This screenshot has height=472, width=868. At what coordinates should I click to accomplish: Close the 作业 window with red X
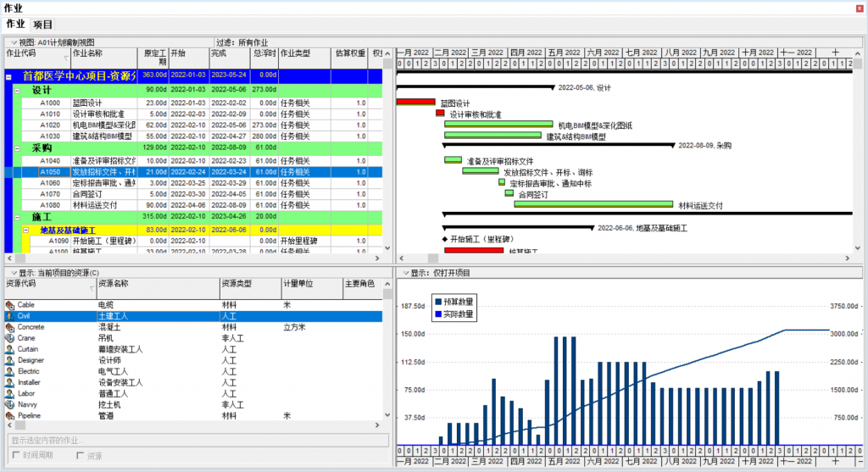point(860,8)
